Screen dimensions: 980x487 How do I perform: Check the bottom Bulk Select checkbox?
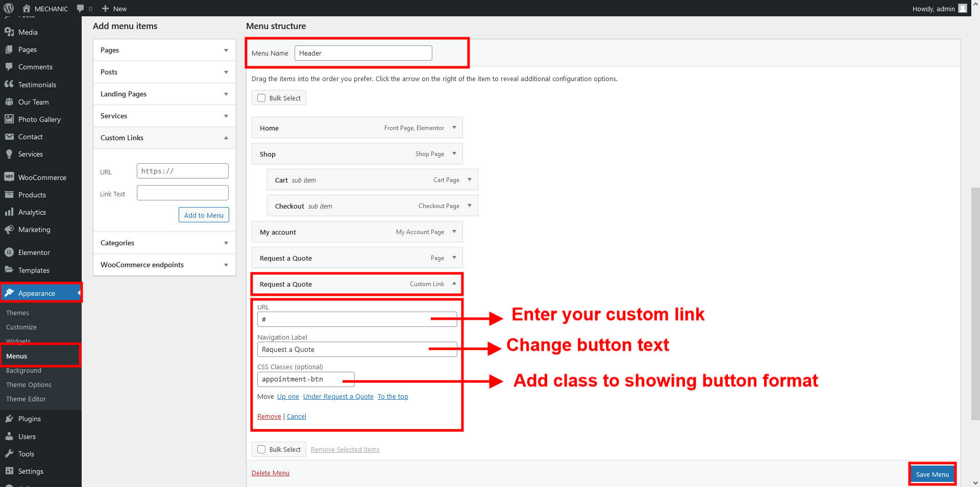pos(261,449)
